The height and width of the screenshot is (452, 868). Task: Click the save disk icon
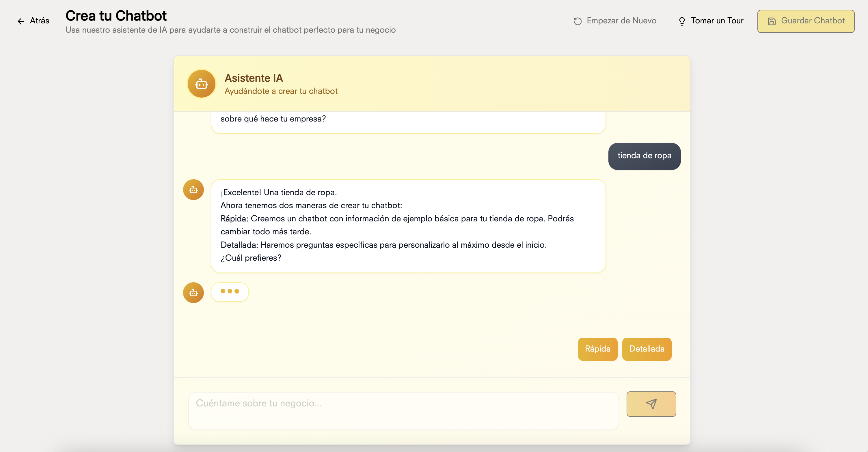(x=772, y=21)
